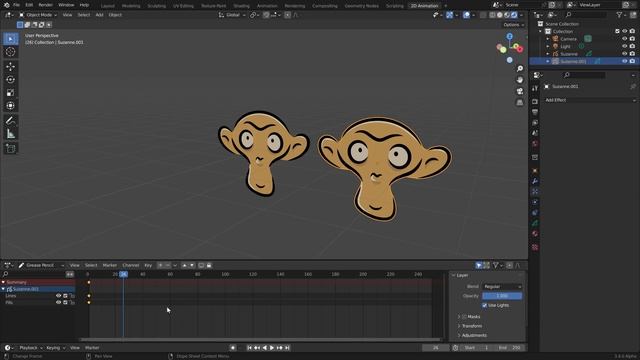Jump to the first frame
This screenshot has width=640, height=360.
[249, 348]
